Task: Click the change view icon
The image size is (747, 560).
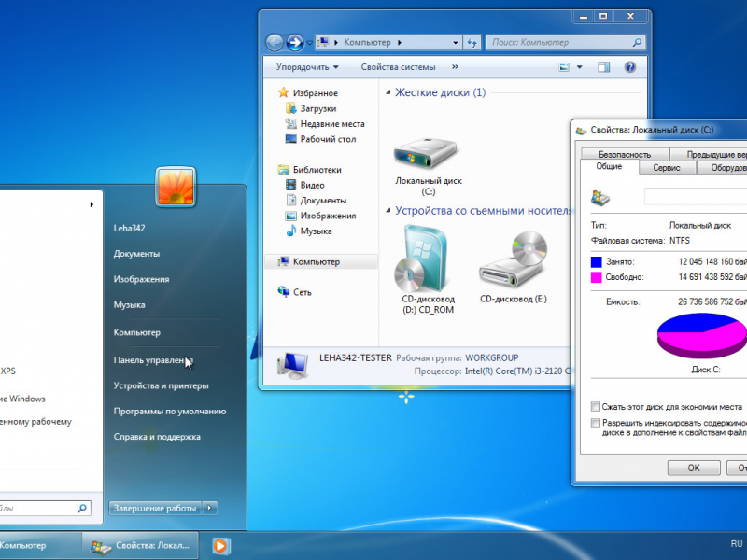Action: coord(564,67)
